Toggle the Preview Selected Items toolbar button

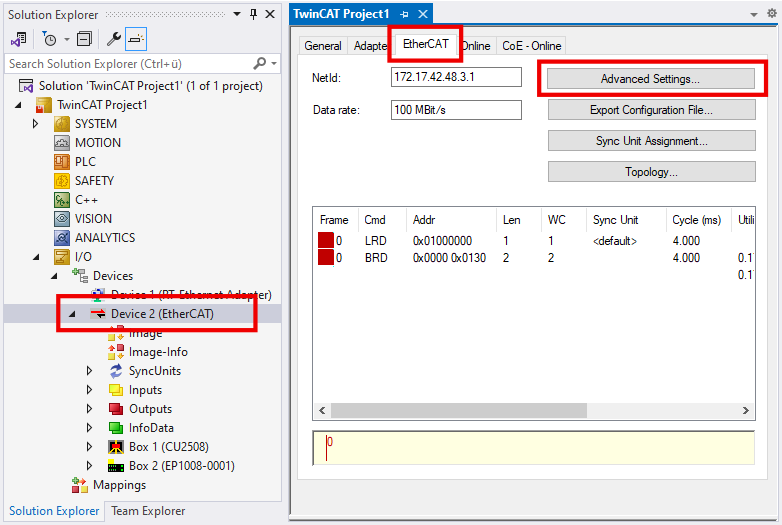tap(137, 39)
